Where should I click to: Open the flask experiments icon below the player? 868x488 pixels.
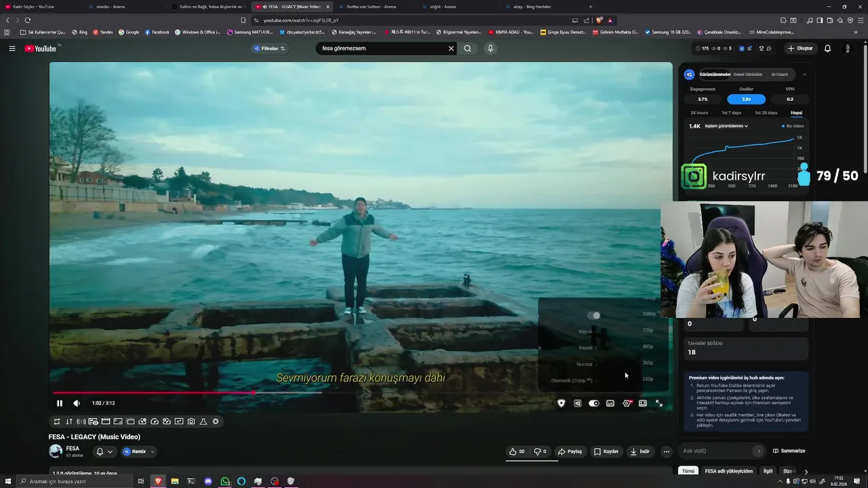point(203,422)
